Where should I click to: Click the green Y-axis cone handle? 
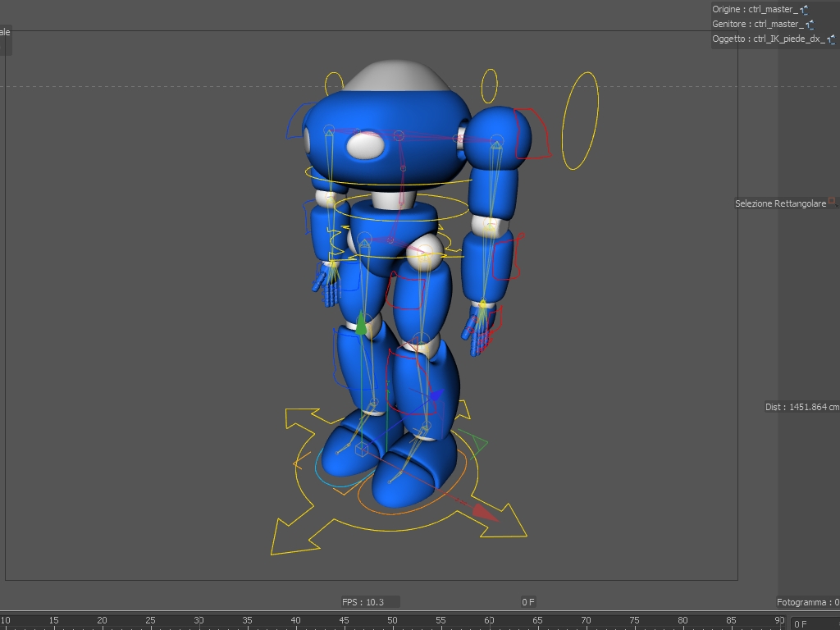(361, 324)
